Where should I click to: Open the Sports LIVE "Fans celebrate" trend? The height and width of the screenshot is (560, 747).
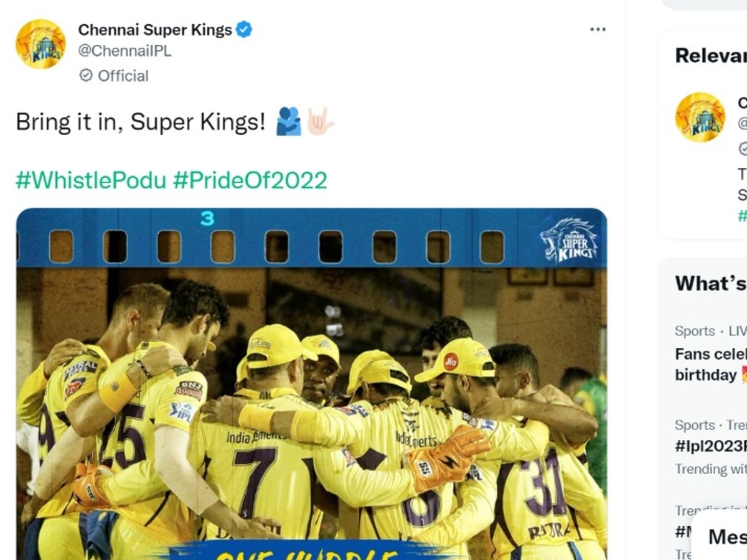click(x=711, y=364)
